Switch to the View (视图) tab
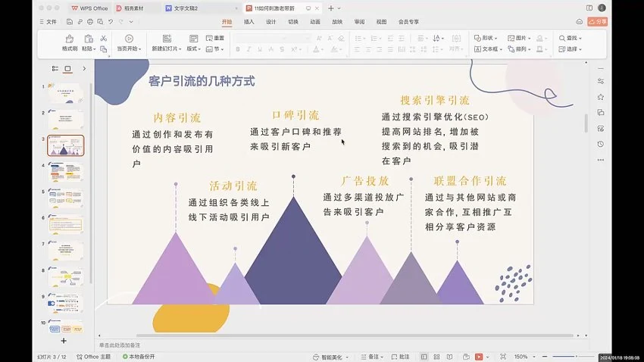This screenshot has height=362, width=644. (382, 22)
